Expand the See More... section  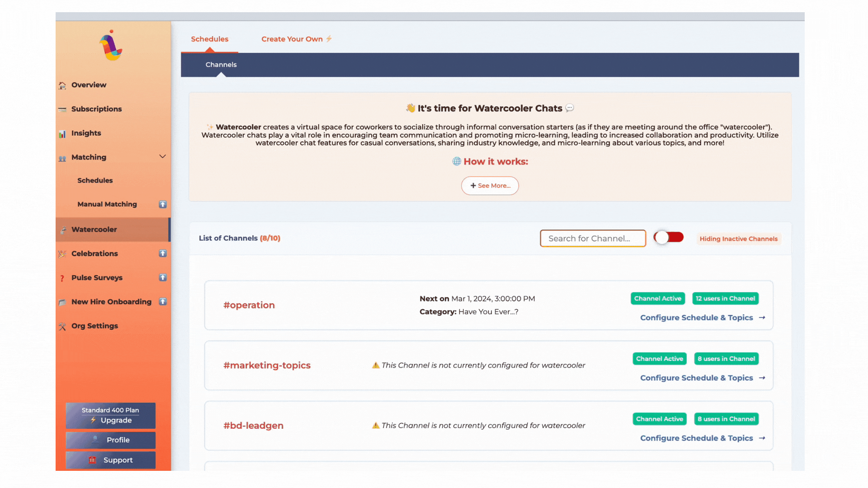490,186
